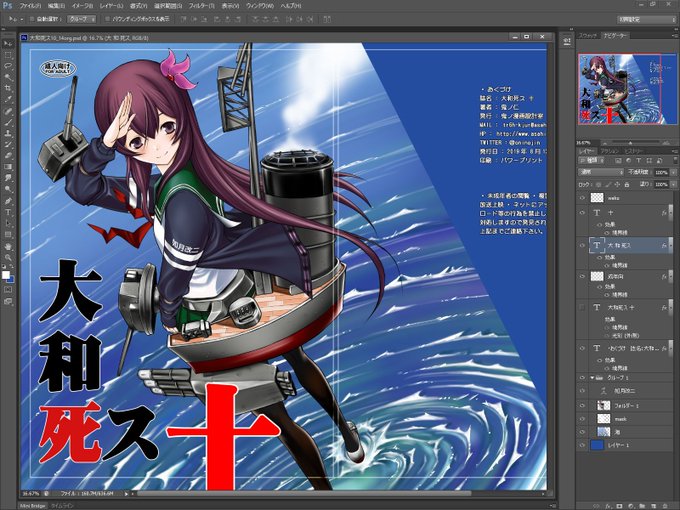This screenshot has width=680, height=510.
Task: Open the layer blend mode dropdown
Action: [x=601, y=172]
